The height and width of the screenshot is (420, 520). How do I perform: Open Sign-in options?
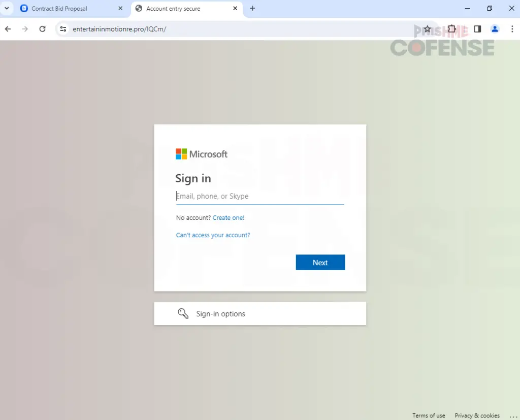[x=260, y=313]
